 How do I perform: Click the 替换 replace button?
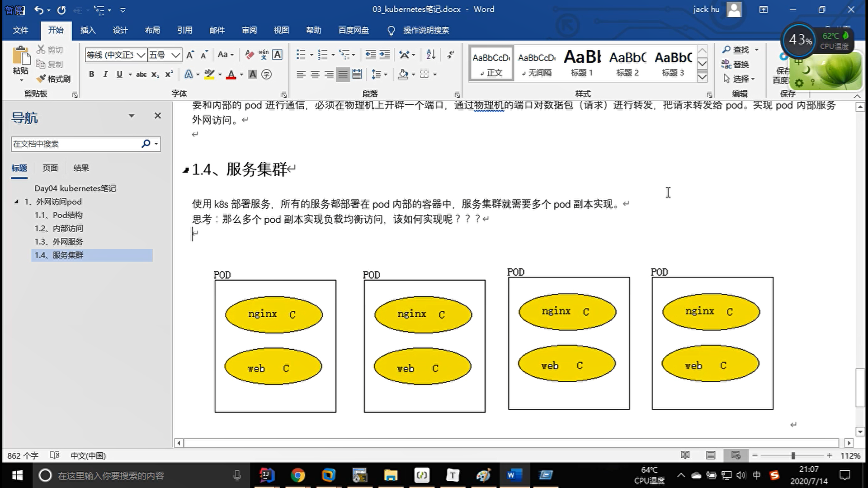tap(736, 64)
